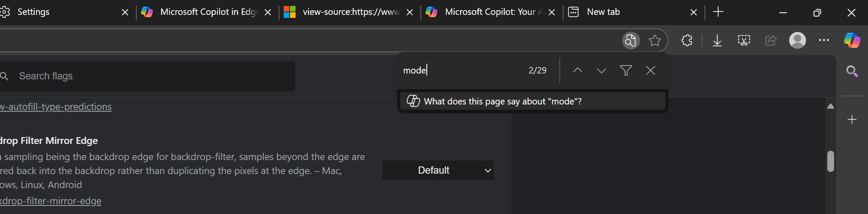Viewport: 868px width, 214px height.
Task: Open the Downloads arrow icon
Action: (717, 41)
